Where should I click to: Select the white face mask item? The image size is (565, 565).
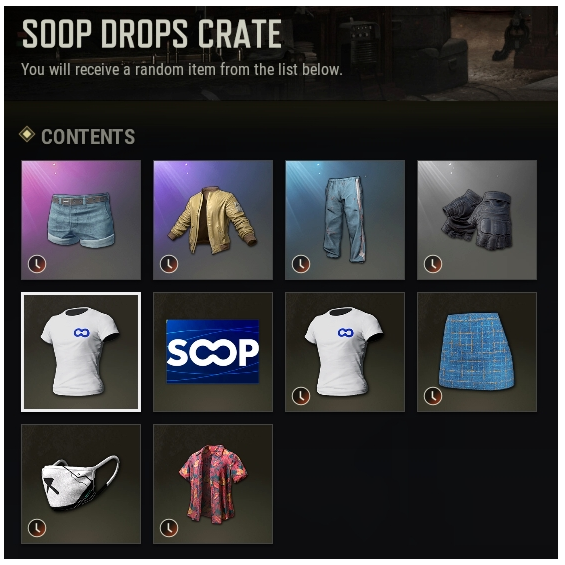(x=81, y=484)
